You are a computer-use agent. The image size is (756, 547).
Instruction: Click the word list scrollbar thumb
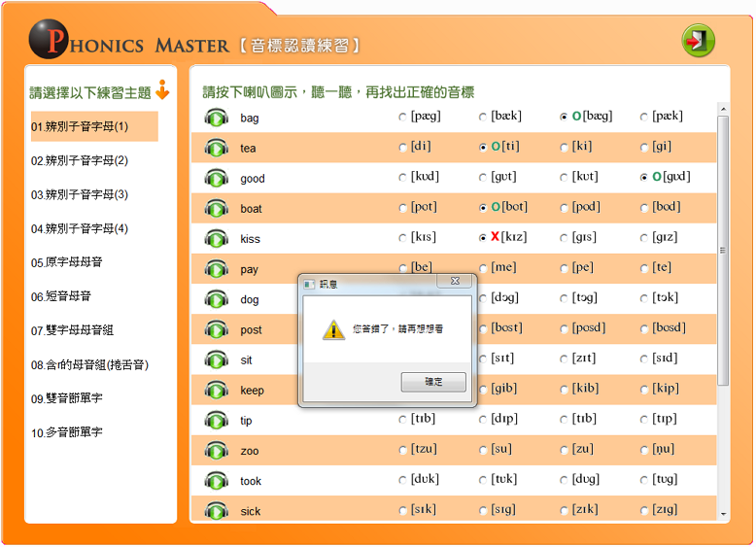pyautogui.click(x=723, y=251)
